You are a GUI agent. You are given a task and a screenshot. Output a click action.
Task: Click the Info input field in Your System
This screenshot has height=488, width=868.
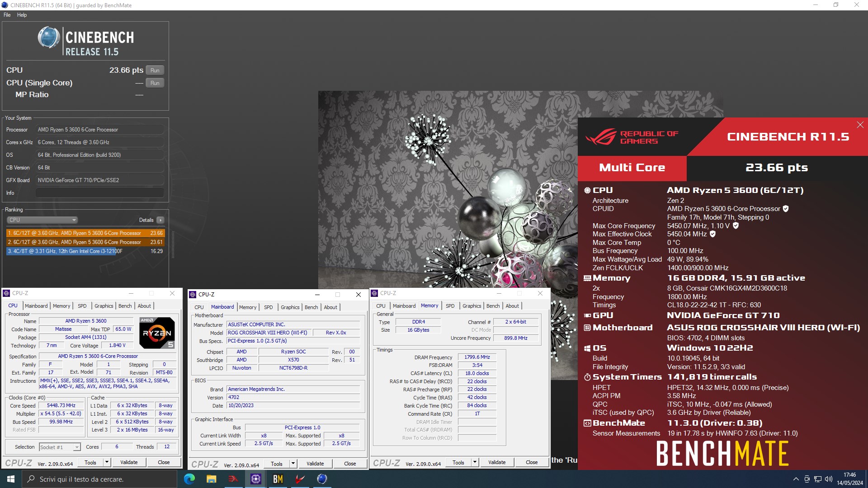pyautogui.click(x=100, y=193)
